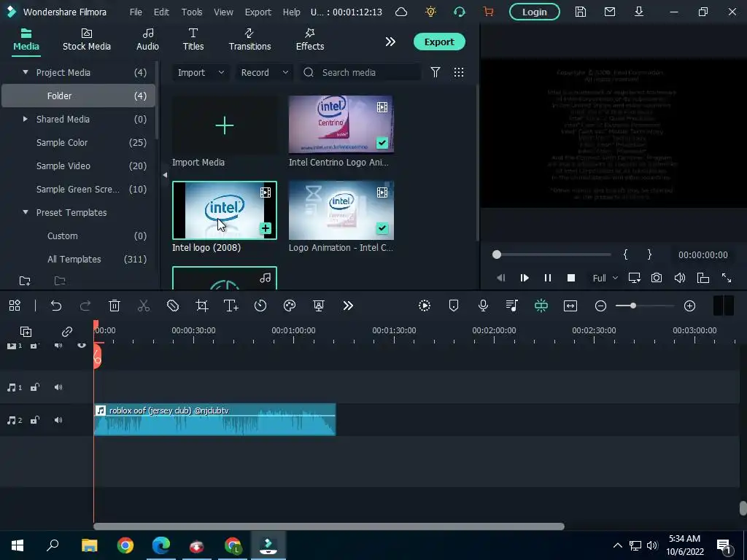The height and width of the screenshot is (560, 747).
Task: Open the audio mixer icon
Action: pos(511,306)
